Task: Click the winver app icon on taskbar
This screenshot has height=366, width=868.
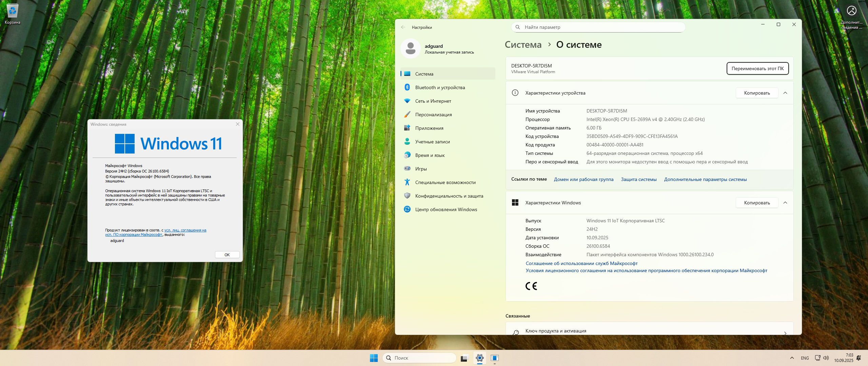Action: (x=495, y=358)
